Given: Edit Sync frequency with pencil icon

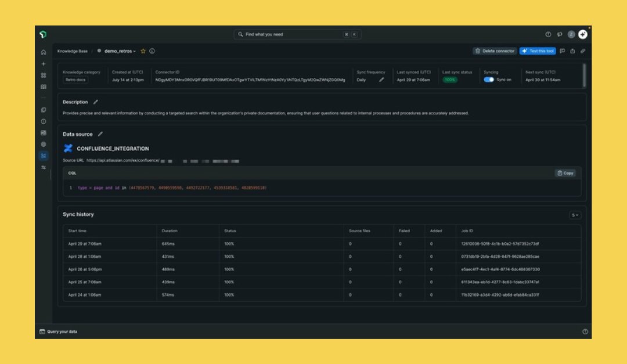Looking at the screenshot, I should click(381, 80).
